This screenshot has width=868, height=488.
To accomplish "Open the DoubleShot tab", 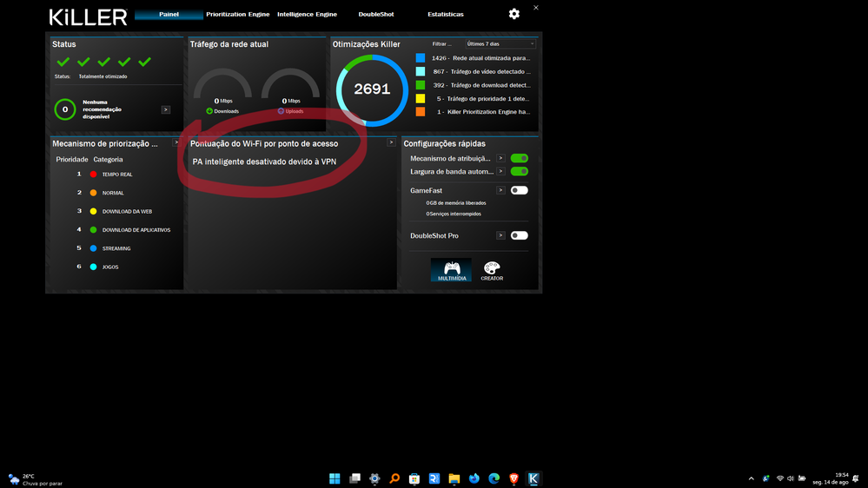I will pyautogui.click(x=376, y=15).
